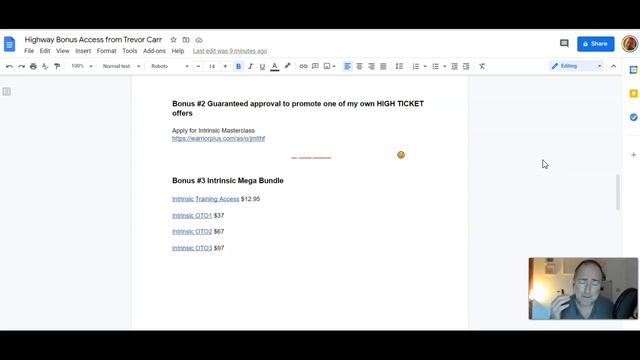The image size is (640, 360).
Task: Click the plus get add-ons icon
Action: pyautogui.click(x=633, y=155)
